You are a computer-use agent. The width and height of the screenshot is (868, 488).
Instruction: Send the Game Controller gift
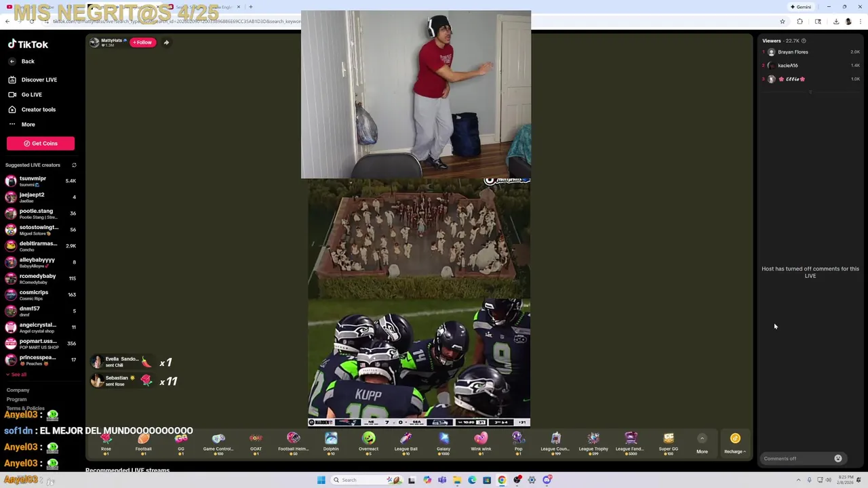218,443
